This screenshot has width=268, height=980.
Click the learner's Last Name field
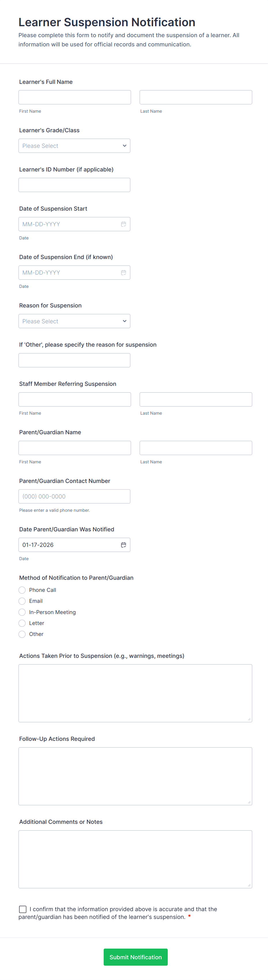196,97
